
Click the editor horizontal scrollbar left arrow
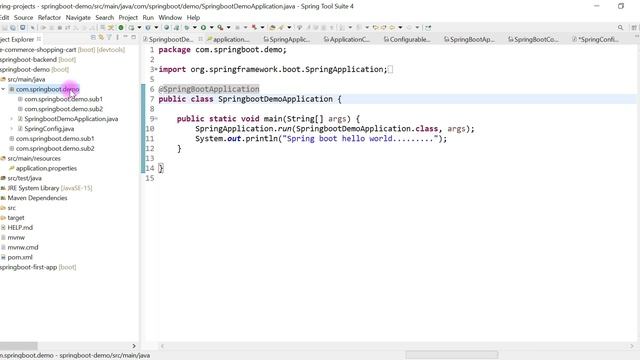point(162,346)
